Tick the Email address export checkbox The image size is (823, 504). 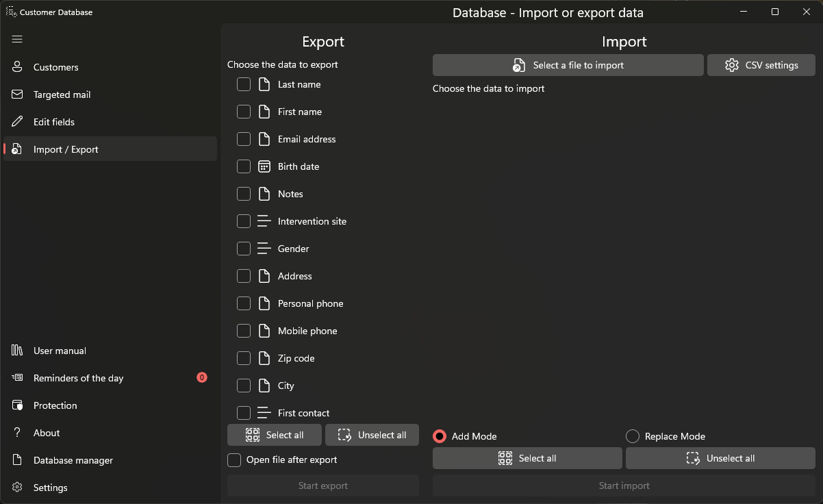click(x=244, y=139)
